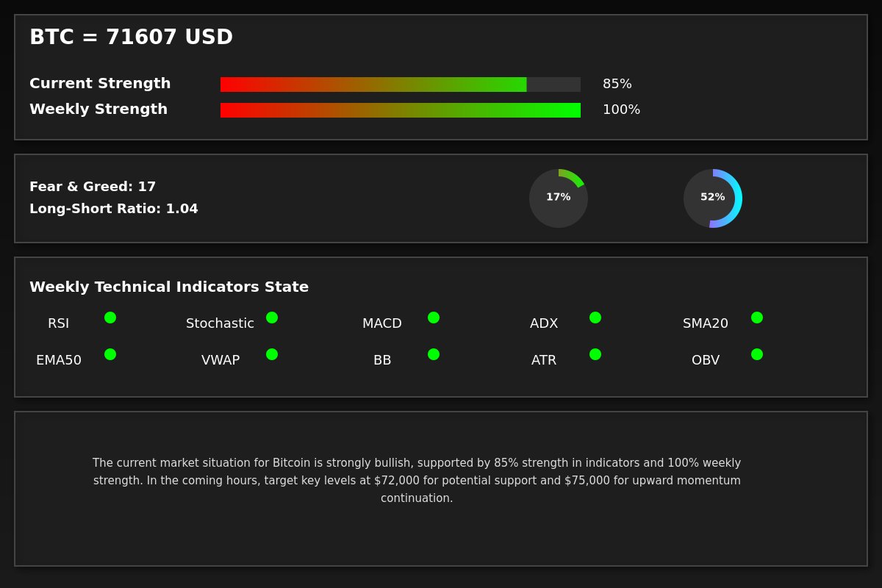The width and height of the screenshot is (882, 588).
Task: Click the SMA20 status dot
Action: 757,318
